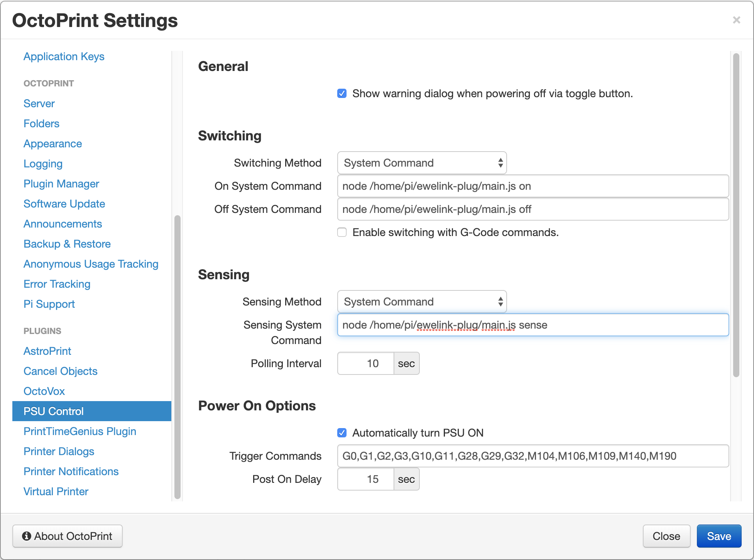Click the Polling Interval value field
Viewport: 754px width, 560px height.
coord(365,364)
